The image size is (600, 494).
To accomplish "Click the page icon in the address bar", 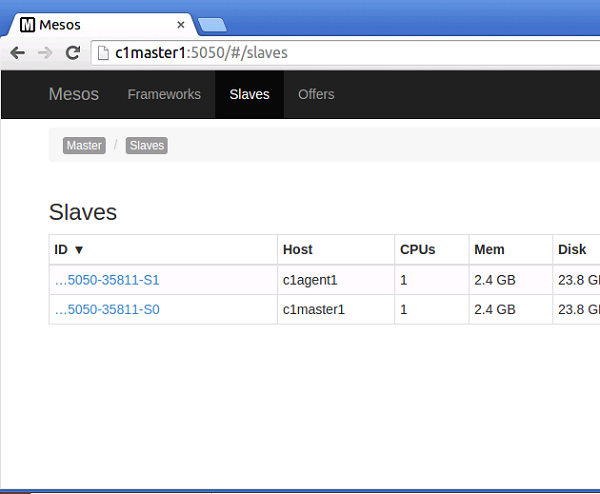I will (x=103, y=53).
